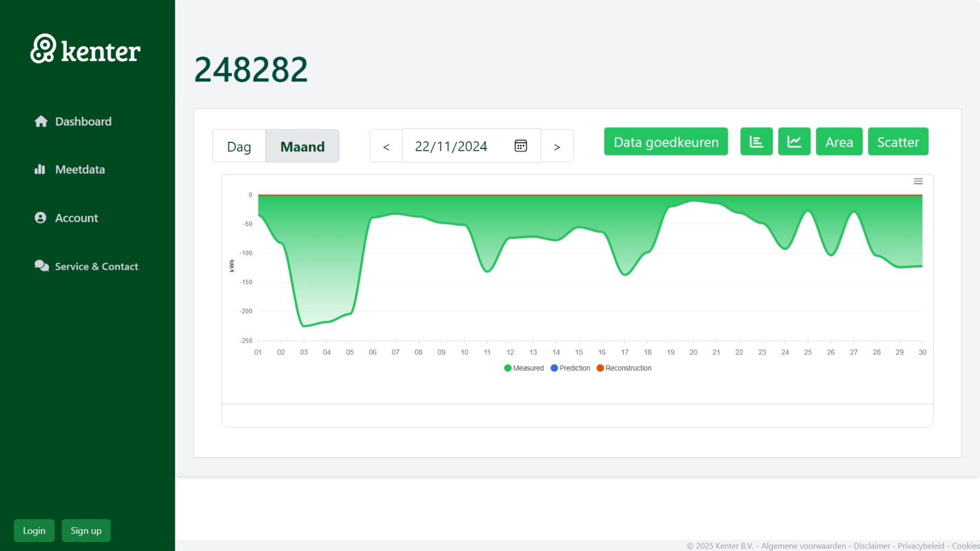Viewport: 980px width, 551px height.
Task: Go to the previous month with the left arrow
Action: pyautogui.click(x=386, y=146)
